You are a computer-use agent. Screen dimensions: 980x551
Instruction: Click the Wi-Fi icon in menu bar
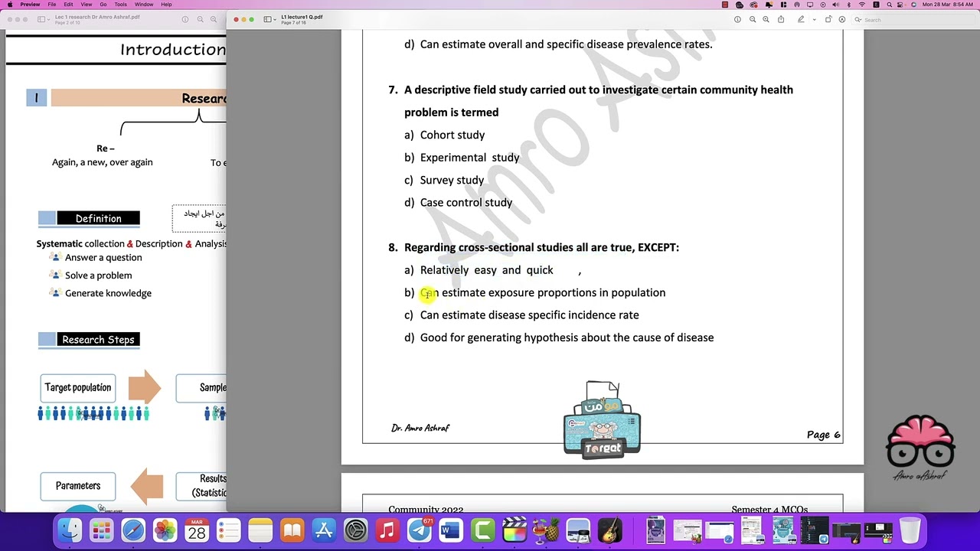click(x=862, y=5)
